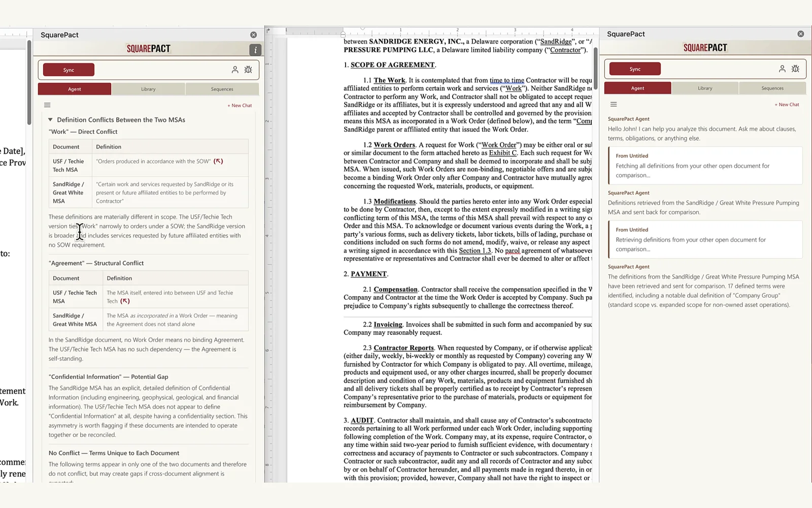
Task: Click bug report icon in right panel
Action: point(795,69)
